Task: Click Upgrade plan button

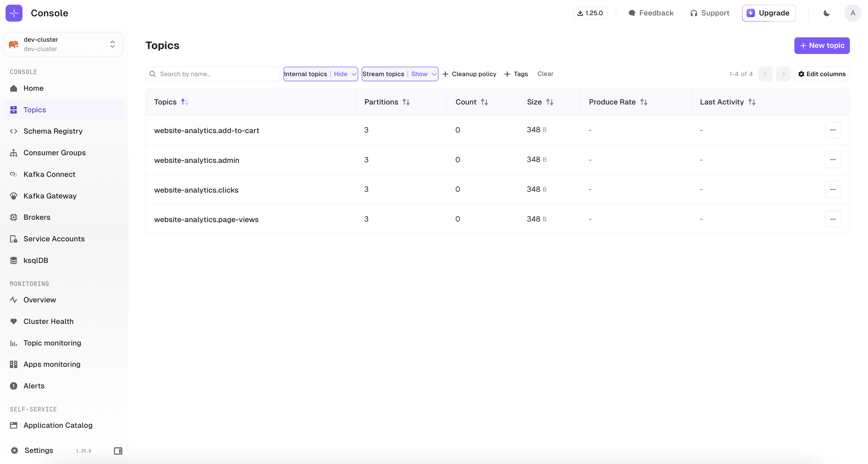Action: [769, 13]
